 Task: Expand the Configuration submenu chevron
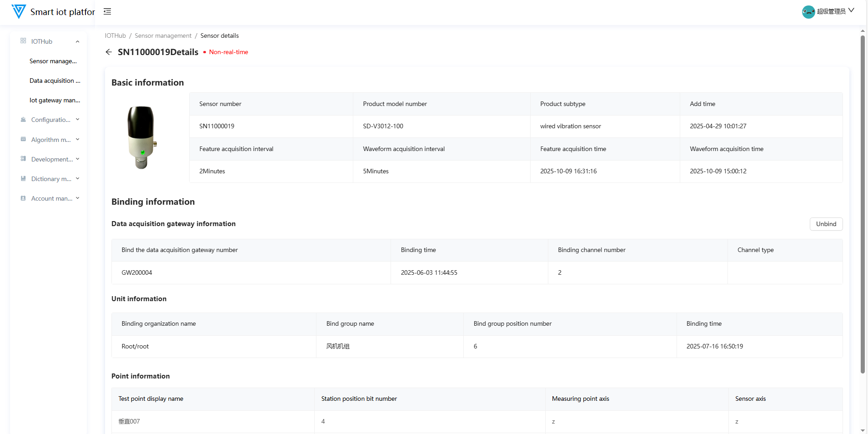point(78,120)
